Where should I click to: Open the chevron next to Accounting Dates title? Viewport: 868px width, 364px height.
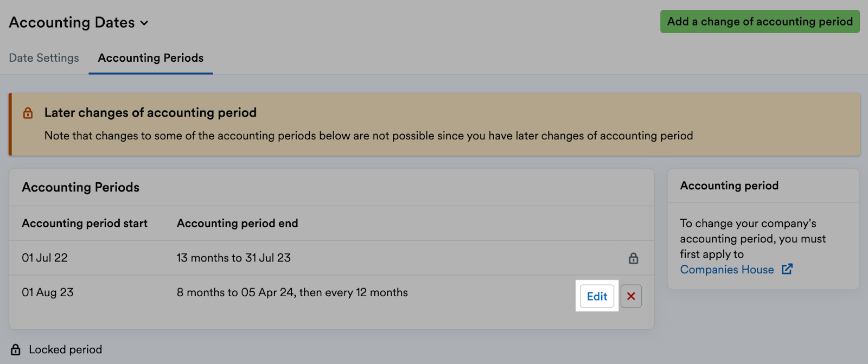point(144,23)
